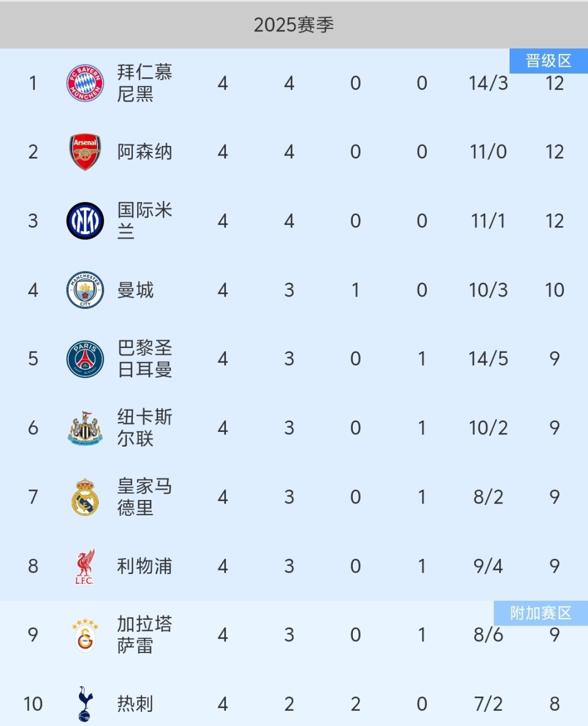Screen dimensions: 588x726
Task: Open team name 拜仁慕尼黑
Action: click(x=145, y=83)
